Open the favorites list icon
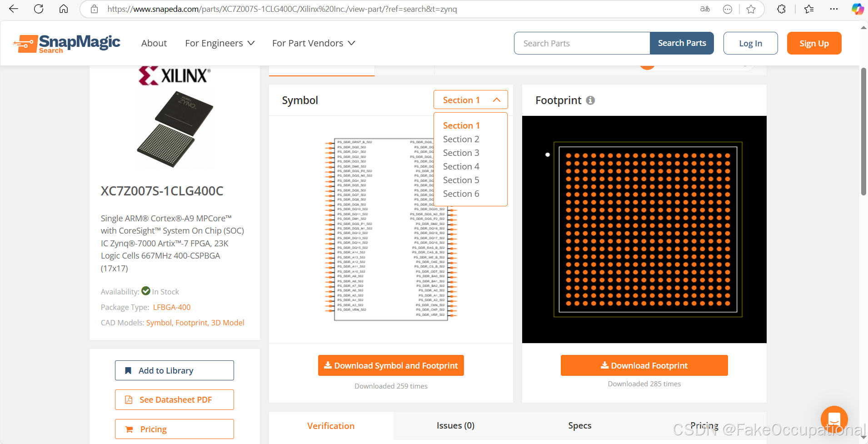The image size is (868, 444). [809, 9]
